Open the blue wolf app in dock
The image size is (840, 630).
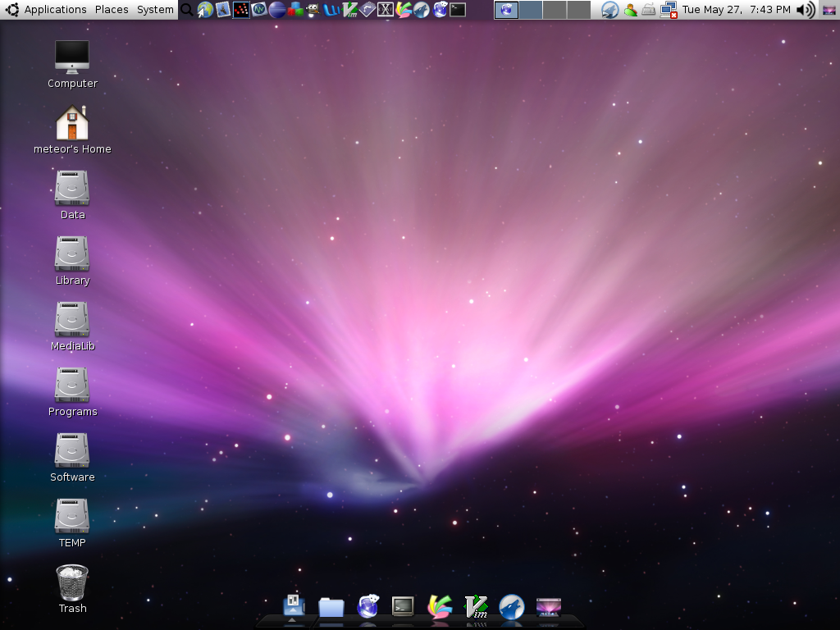click(512, 607)
